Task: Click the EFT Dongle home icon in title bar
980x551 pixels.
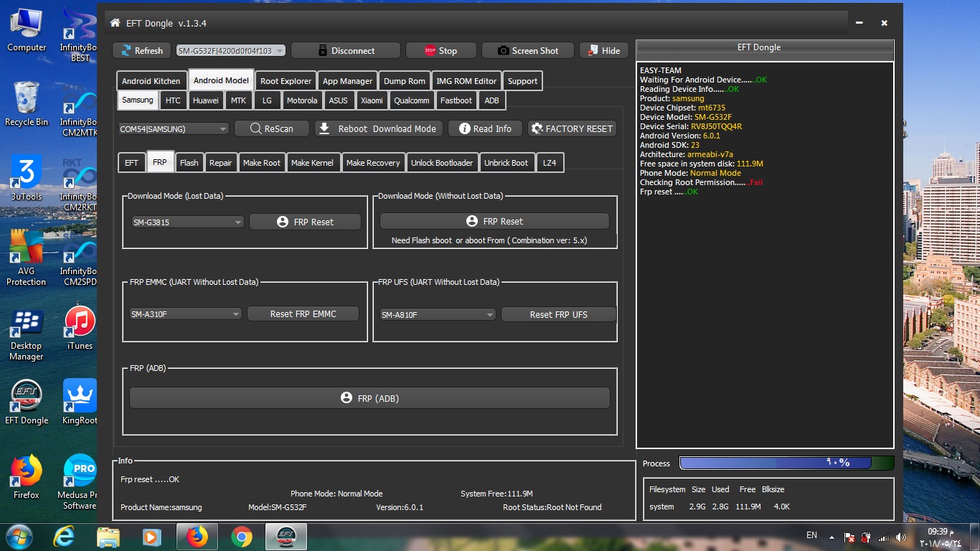Action: coord(115,23)
